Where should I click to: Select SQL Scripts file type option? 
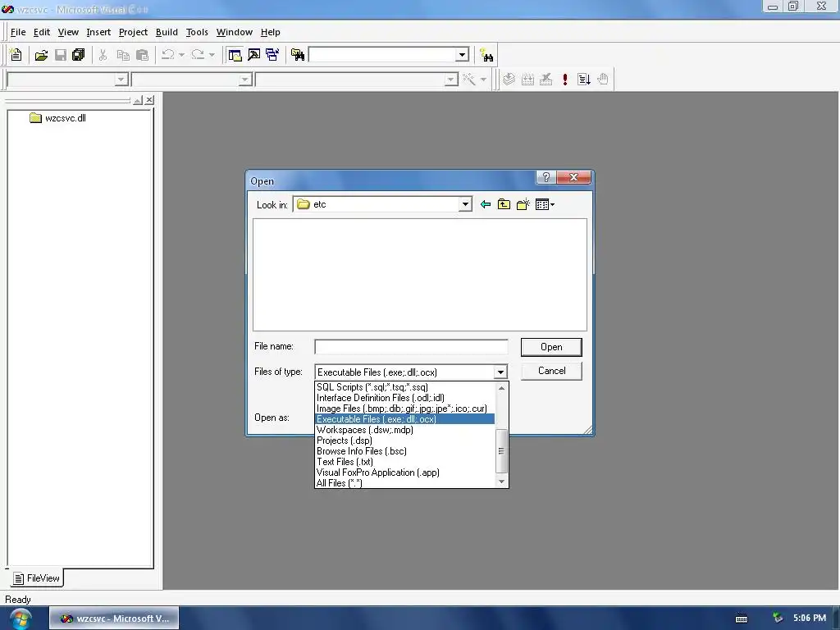click(x=404, y=387)
